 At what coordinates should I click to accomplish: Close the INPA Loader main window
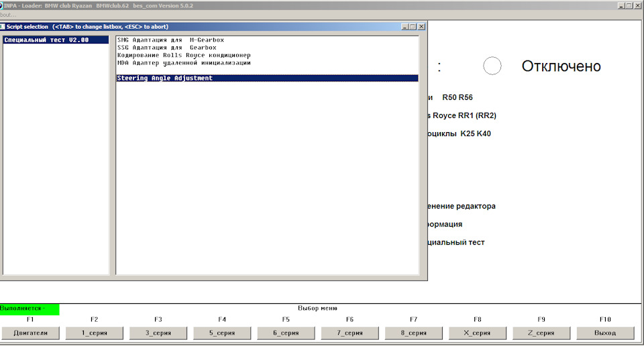pyautogui.click(x=637, y=6)
